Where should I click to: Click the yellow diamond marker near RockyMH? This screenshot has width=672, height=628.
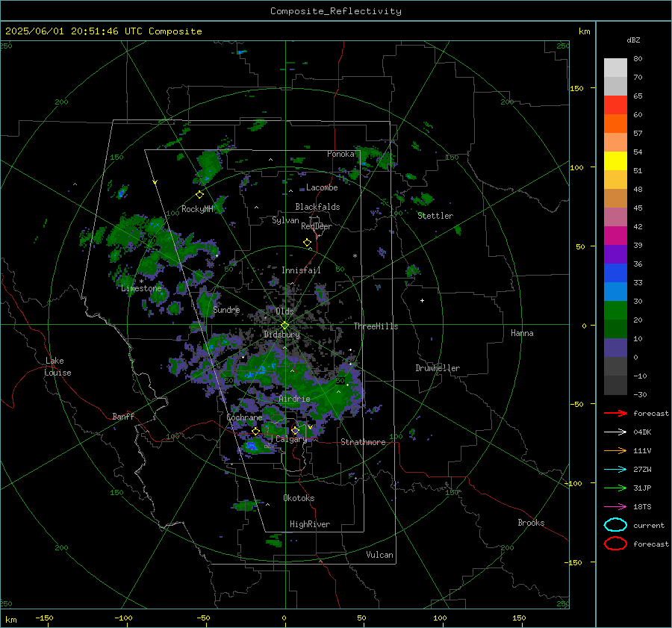(199, 195)
